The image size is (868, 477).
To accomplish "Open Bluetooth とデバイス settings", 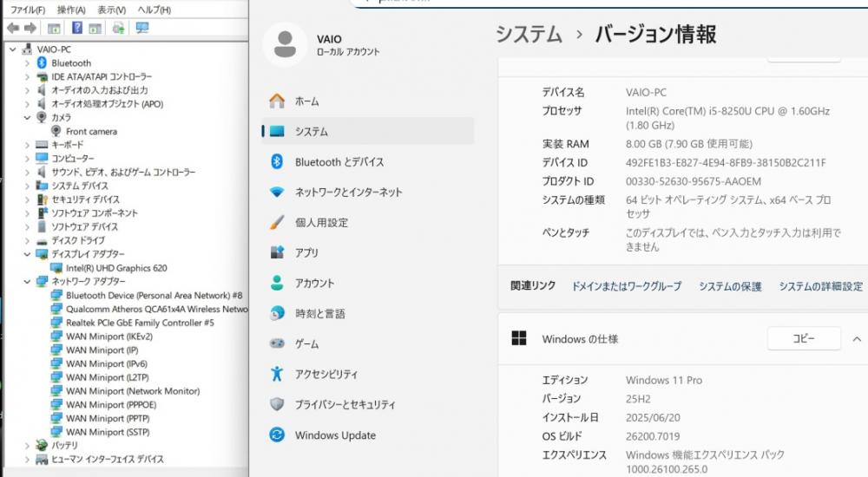I will [x=367, y=161].
